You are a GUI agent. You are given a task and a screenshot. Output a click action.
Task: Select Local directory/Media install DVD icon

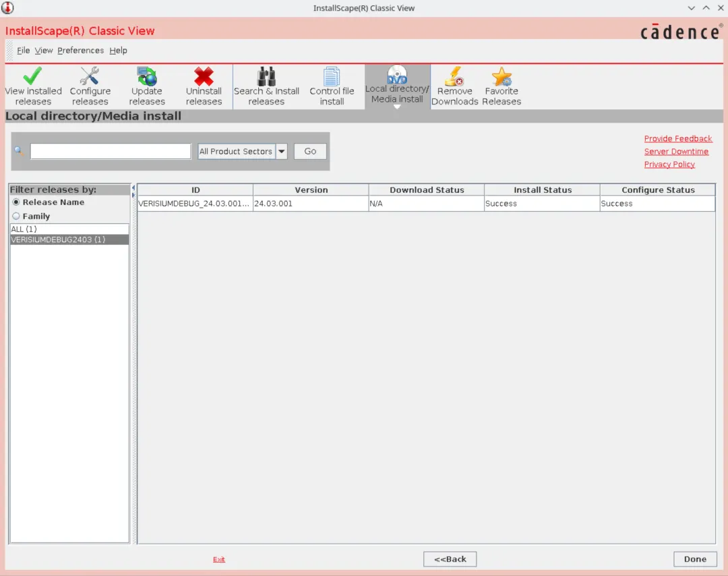[x=397, y=74]
